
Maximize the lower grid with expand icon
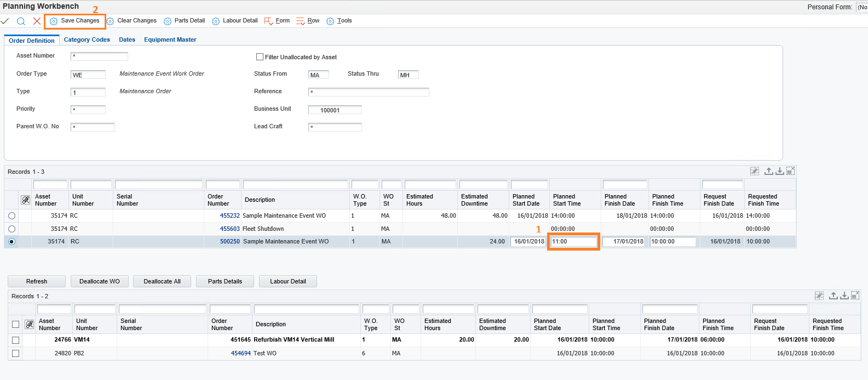pos(855,296)
